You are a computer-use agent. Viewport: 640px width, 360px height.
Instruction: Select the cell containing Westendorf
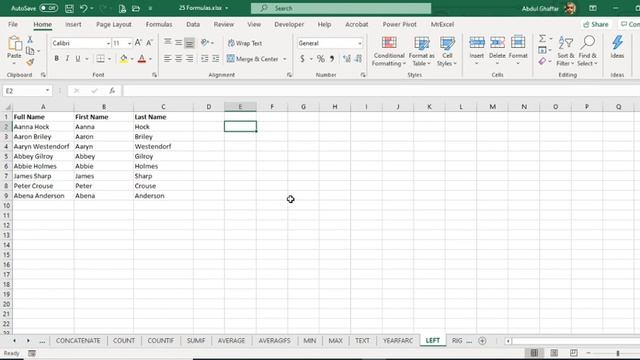pyautogui.click(x=163, y=147)
